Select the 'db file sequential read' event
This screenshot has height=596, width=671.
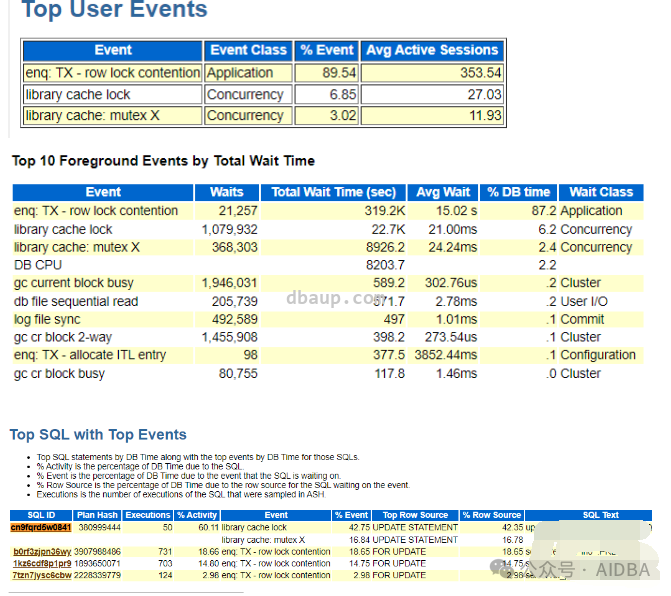click(76, 302)
